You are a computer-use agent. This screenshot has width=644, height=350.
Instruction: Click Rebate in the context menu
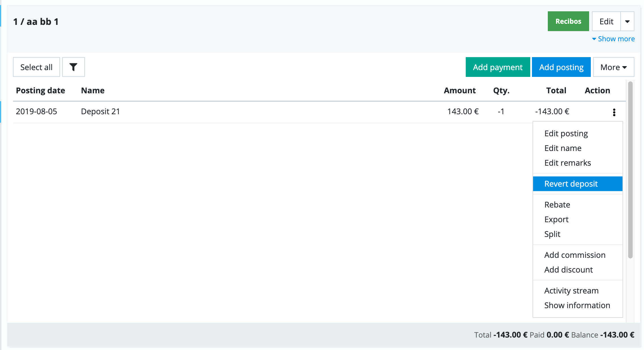pos(557,205)
